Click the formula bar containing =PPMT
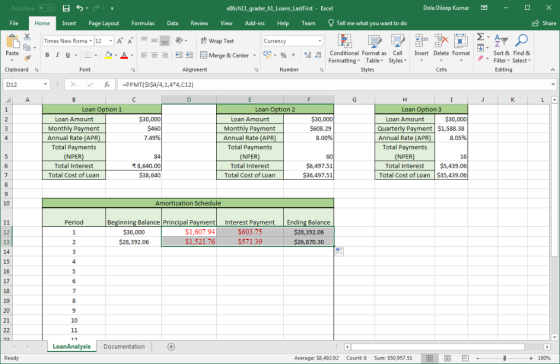This screenshot has width=560, height=364. pos(333,85)
